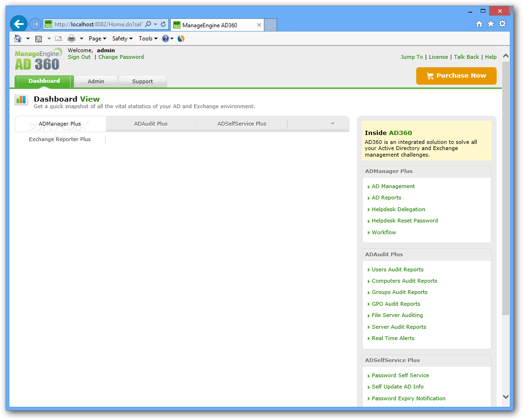Open browser Tools gear icon
523x420 pixels.
pyautogui.click(x=502, y=24)
